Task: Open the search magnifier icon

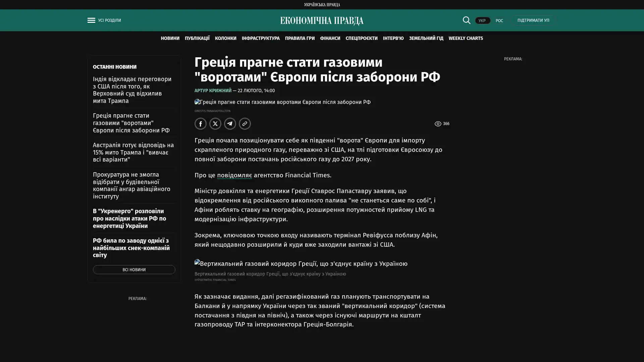Action: tap(466, 20)
